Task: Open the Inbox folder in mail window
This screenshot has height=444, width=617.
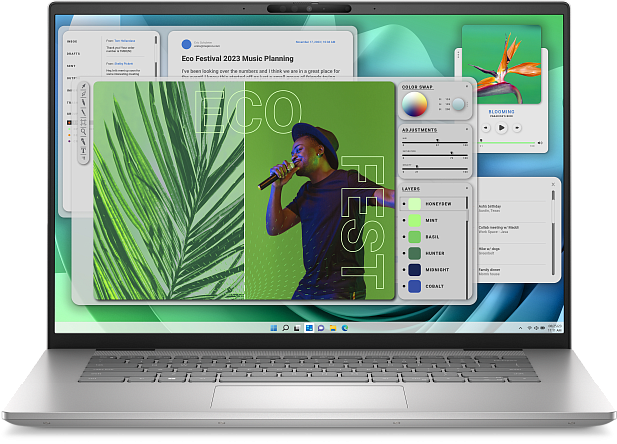Action: point(72,41)
